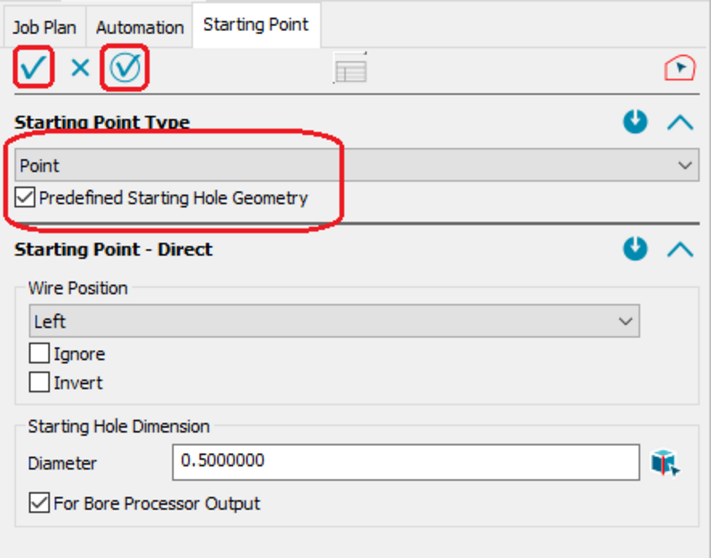Click the circled checkmark apply icon

[x=127, y=68]
